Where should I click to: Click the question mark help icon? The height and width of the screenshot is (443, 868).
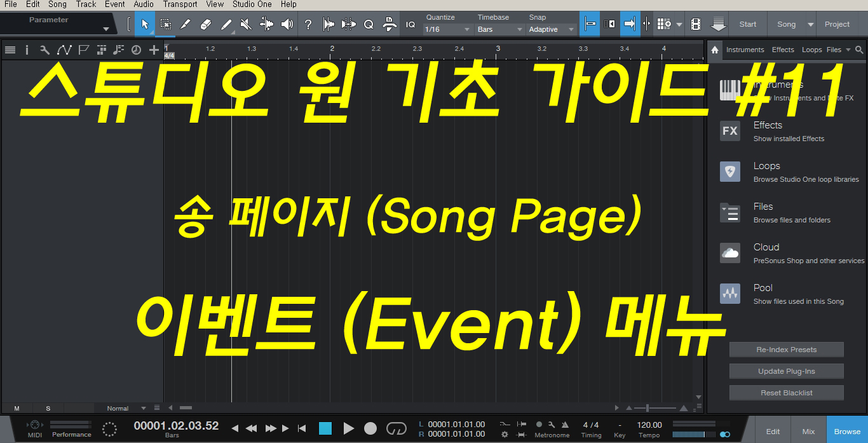(308, 24)
